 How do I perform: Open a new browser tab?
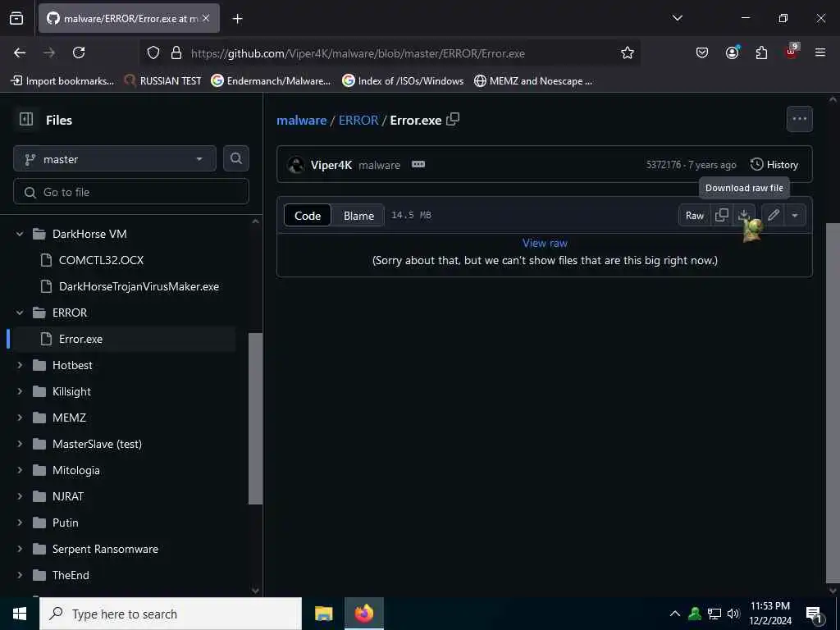237,19
